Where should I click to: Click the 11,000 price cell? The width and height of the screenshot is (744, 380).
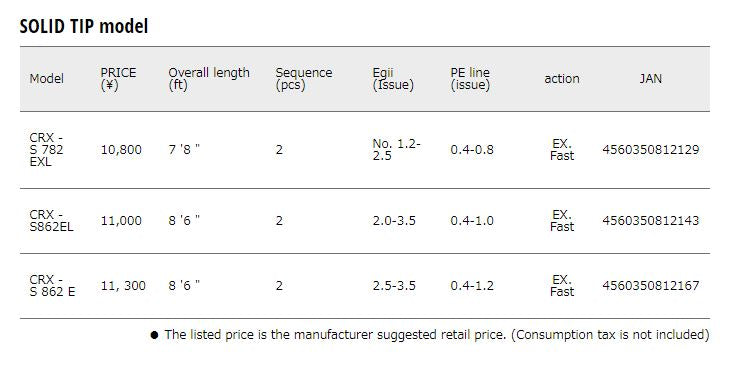point(121,221)
